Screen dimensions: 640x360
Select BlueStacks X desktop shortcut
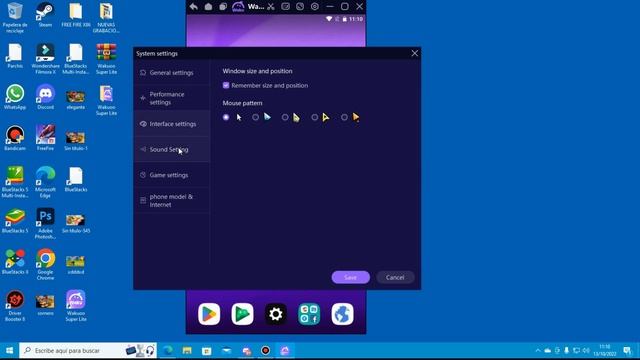tap(15, 262)
